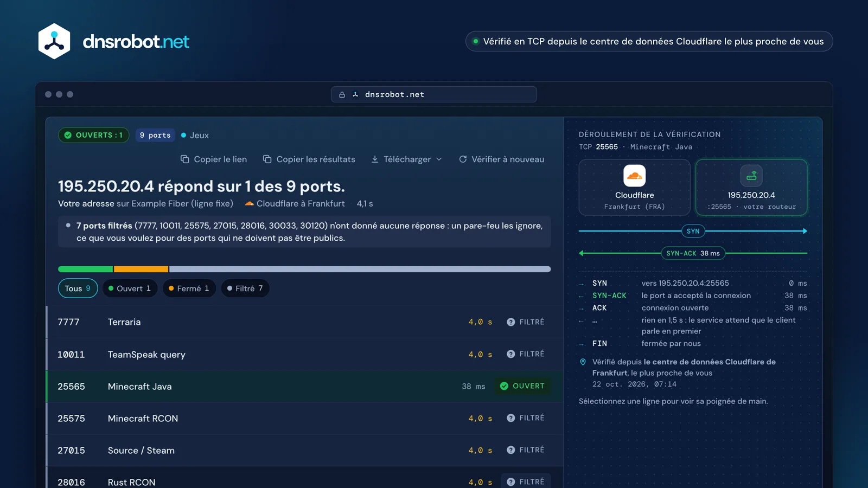Click the dnsrobot.net address bar
The image size is (868, 488).
point(434,94)
